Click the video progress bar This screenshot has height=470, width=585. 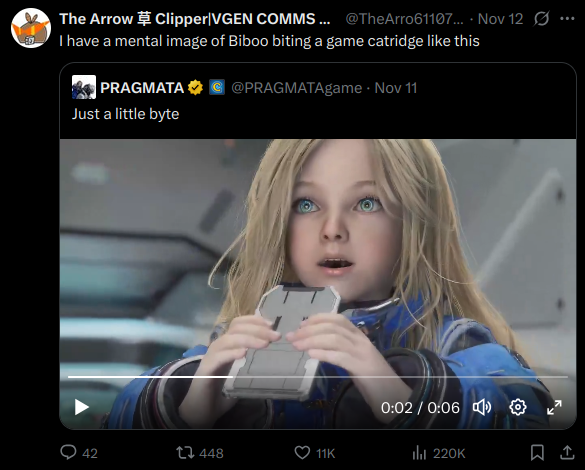318,377
